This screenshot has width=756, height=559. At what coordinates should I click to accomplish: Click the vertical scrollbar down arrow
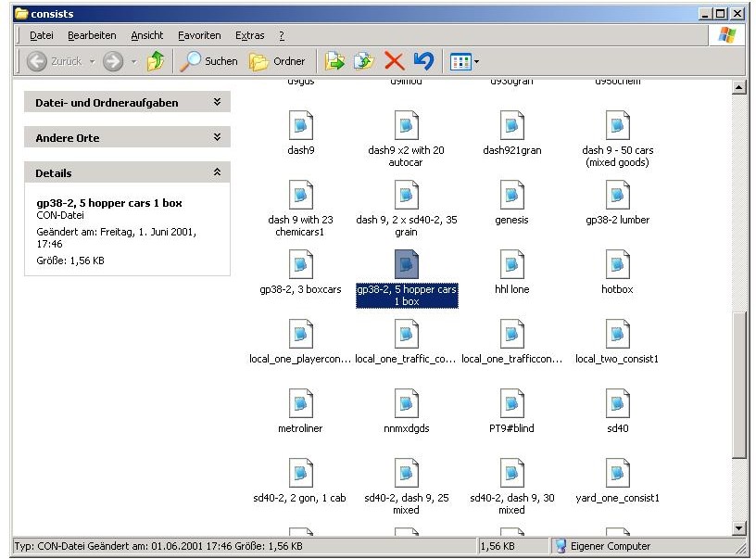tap(738, 528)
